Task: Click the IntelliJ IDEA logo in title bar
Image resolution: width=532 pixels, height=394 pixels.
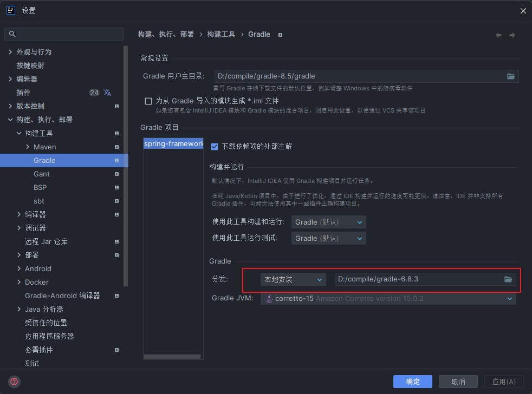Action: click(x=11, y=10)
